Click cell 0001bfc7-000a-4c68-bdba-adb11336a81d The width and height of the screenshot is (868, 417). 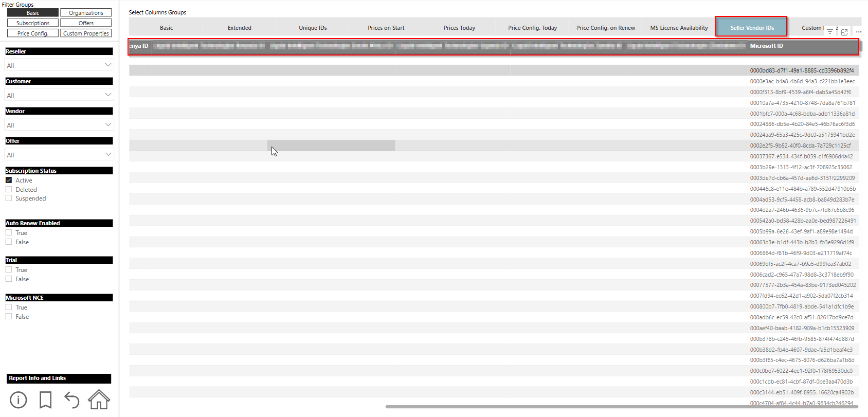[x=802, y=114]
